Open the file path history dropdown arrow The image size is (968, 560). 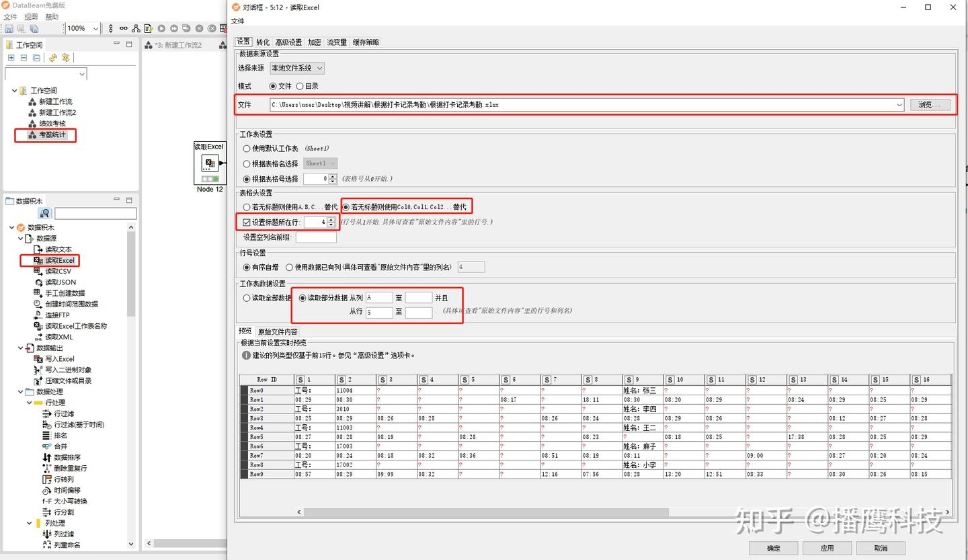[x=899, y=105]
